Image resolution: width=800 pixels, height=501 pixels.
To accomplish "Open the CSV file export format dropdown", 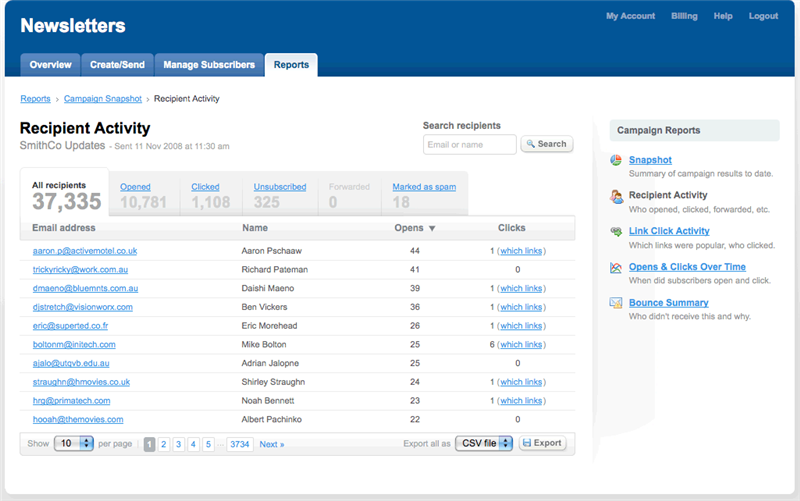I will click(x=484, y=443).
